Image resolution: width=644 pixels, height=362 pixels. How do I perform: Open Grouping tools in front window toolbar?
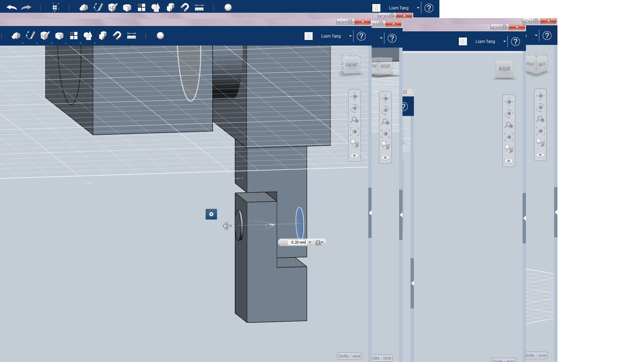[x=88, y=36]
